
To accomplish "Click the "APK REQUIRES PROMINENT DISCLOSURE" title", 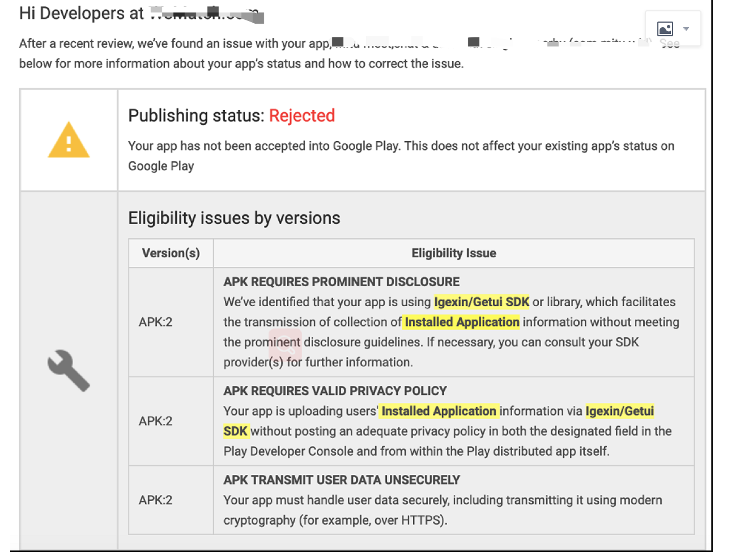I will point(342,282).
